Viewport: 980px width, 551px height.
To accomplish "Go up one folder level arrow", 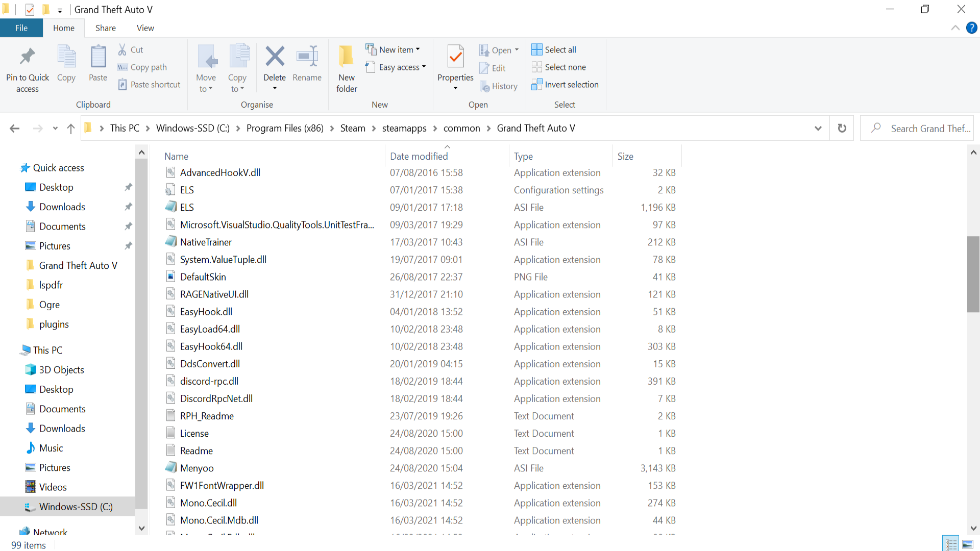I will [71, 129].
